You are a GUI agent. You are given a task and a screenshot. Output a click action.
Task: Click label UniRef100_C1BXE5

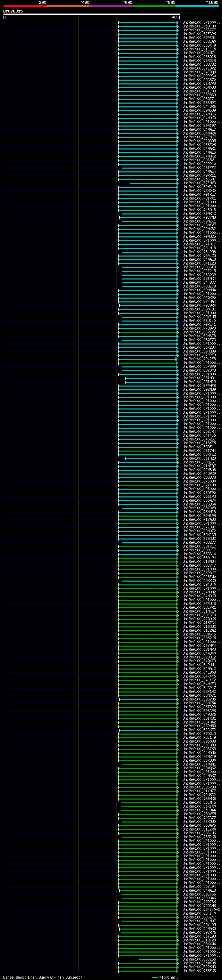(x=199, y=443)
